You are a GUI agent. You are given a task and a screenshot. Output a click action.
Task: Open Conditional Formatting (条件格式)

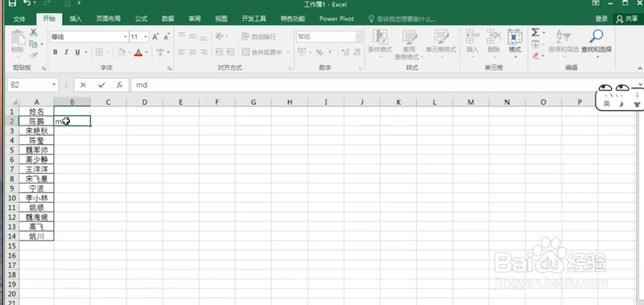point(380,43)
